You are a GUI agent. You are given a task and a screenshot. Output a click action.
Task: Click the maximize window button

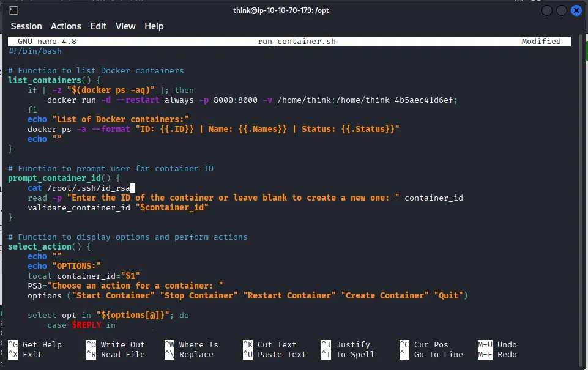[x=561, y=10]
